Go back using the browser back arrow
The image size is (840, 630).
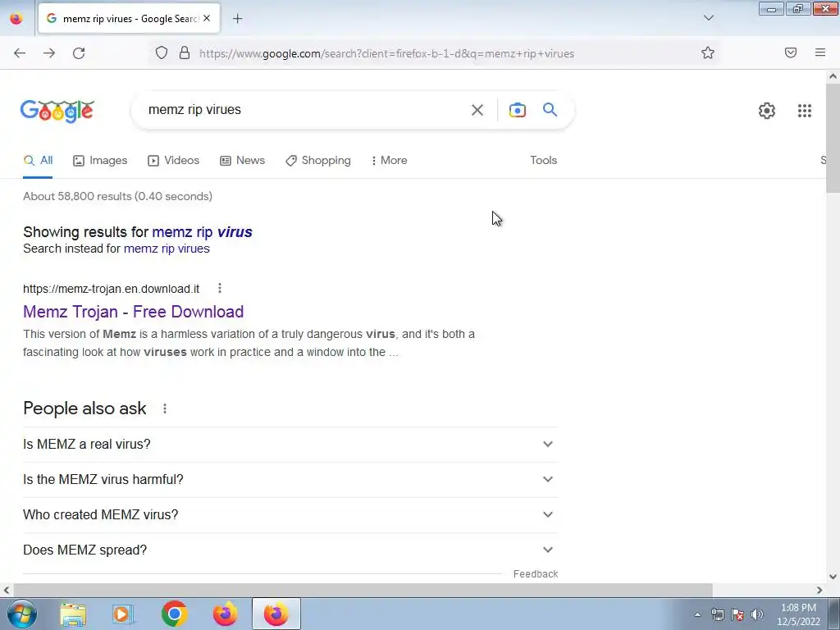tap(20, 53)
